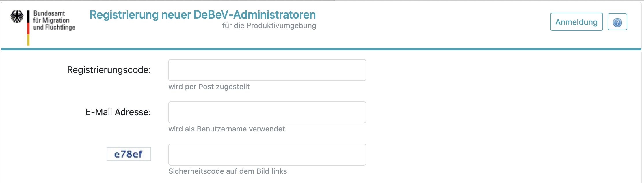Click the 'wird per Post zugestellt' hint
The image size is (644, 183).
pyautogui.click(x=209, y=87)
